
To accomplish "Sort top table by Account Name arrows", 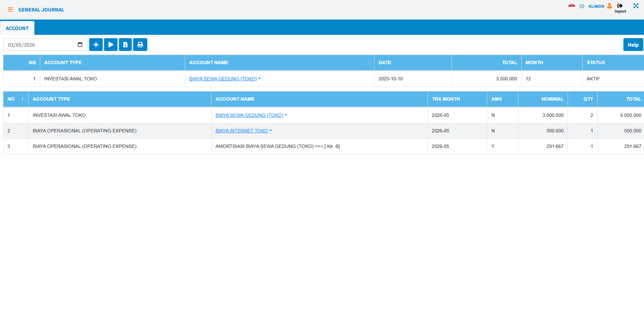I will [369, 63].
